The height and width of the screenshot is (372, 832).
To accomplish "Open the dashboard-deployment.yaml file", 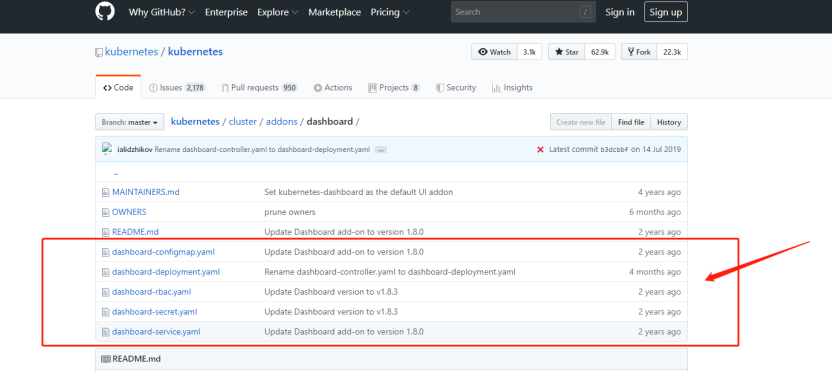I will pyautogui.click(x=166, y=272).
